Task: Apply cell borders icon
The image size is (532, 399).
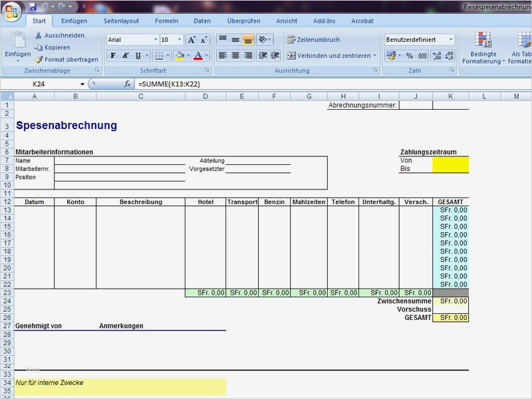Action: (159, 56)
